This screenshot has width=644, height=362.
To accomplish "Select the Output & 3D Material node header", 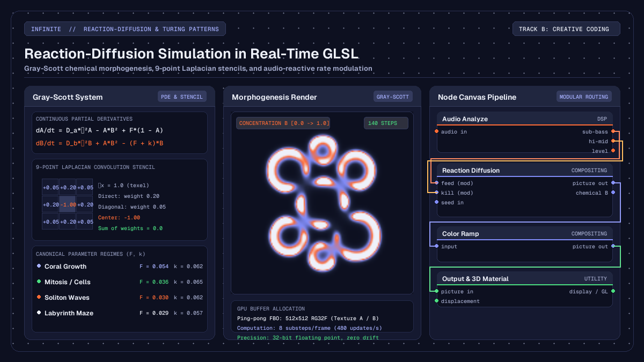I will pos(525,278).
